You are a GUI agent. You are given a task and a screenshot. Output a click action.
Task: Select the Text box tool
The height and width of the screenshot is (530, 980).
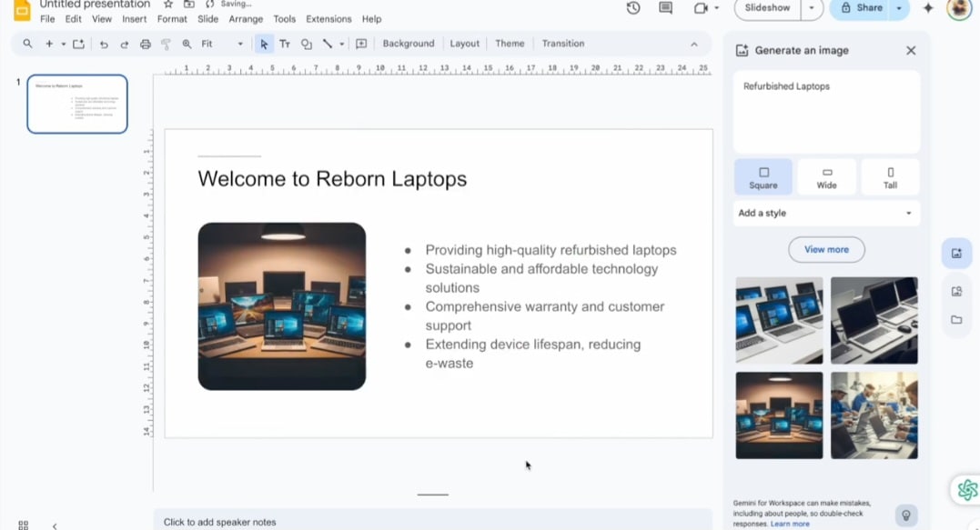[285, 44]
